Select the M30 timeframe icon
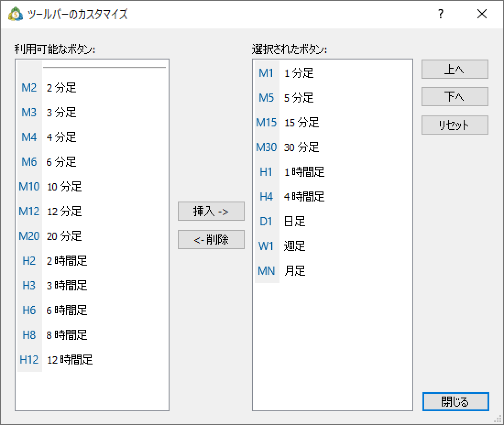Image resolution: width=504 pixels, height=425 pixels. [267, 147]
